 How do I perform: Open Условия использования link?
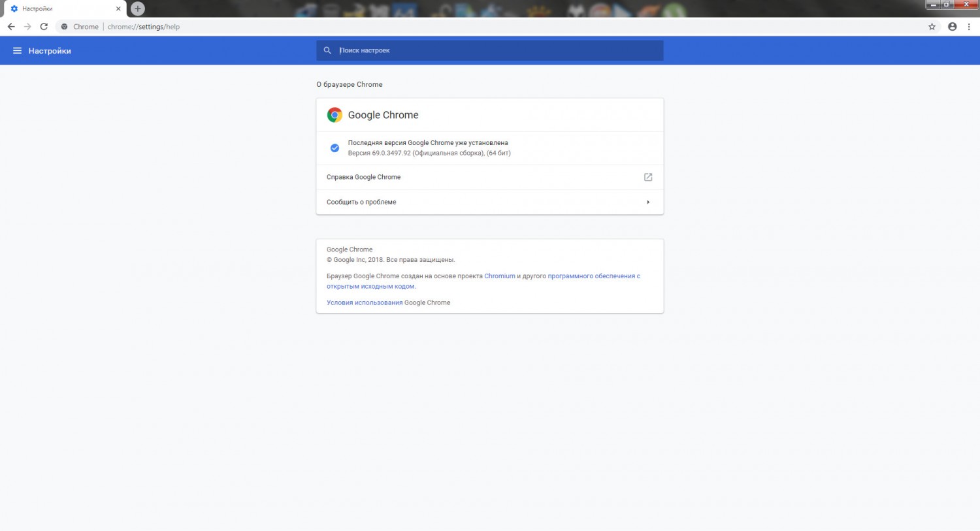pos(365,302)
